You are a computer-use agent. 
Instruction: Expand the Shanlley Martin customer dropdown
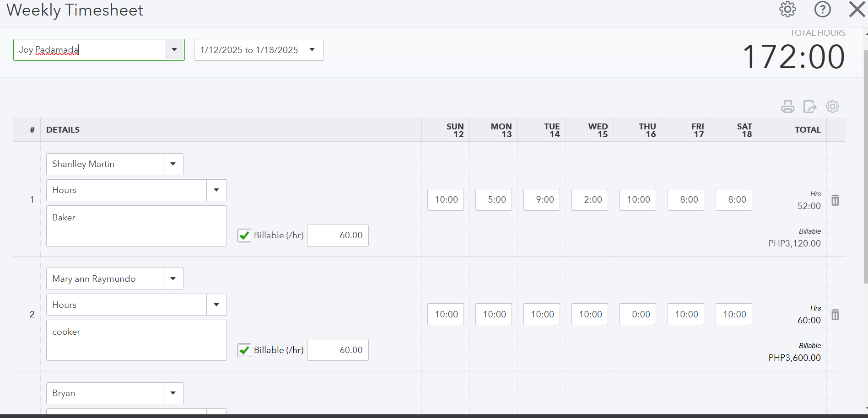173,164
